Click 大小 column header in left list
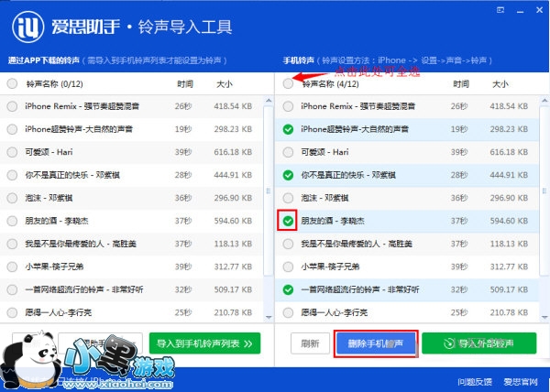 (225, 84)
